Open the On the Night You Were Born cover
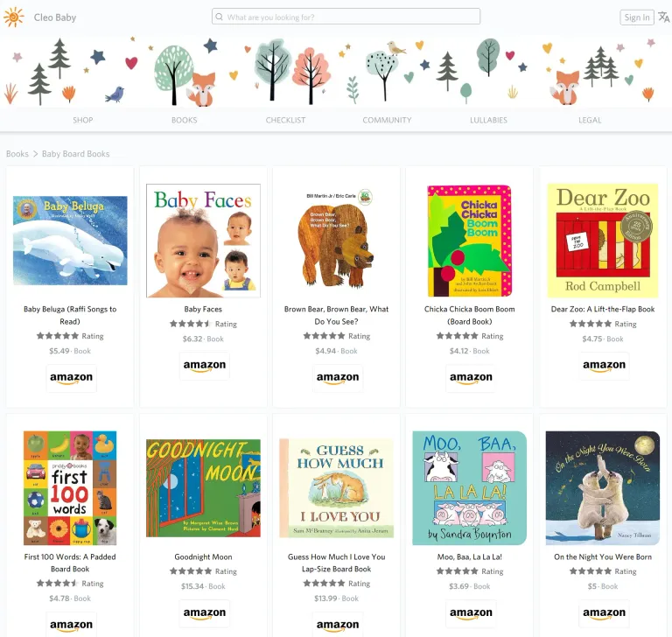 (603, 488)
